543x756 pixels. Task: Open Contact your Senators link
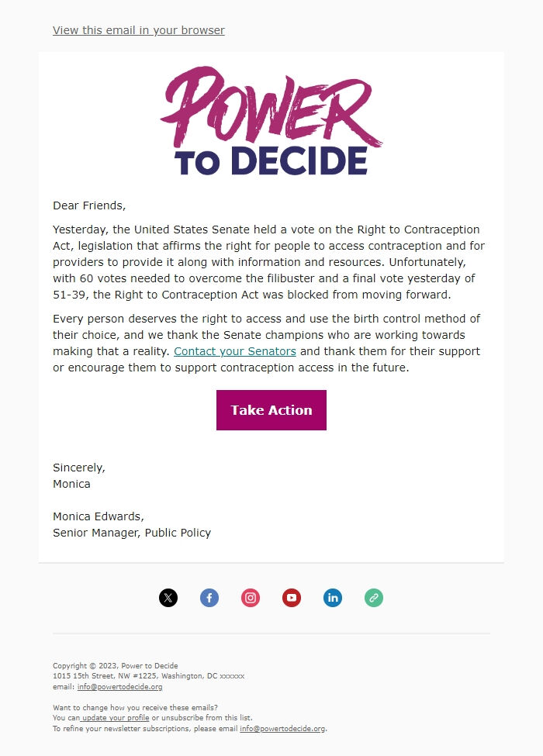click(x=234, y=351)
